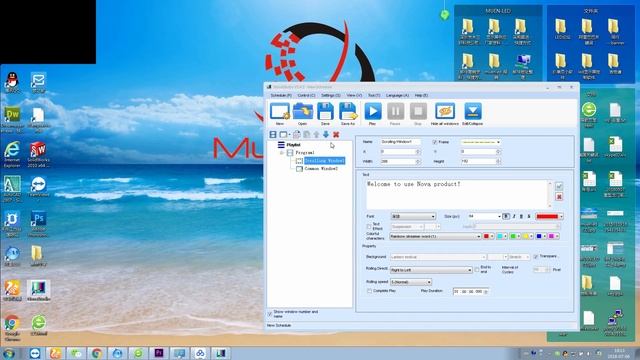640x360 pixels.
Task: Click the Windows Start button on the taskbar
Action: pyautogui.click(x=9, y=353)
